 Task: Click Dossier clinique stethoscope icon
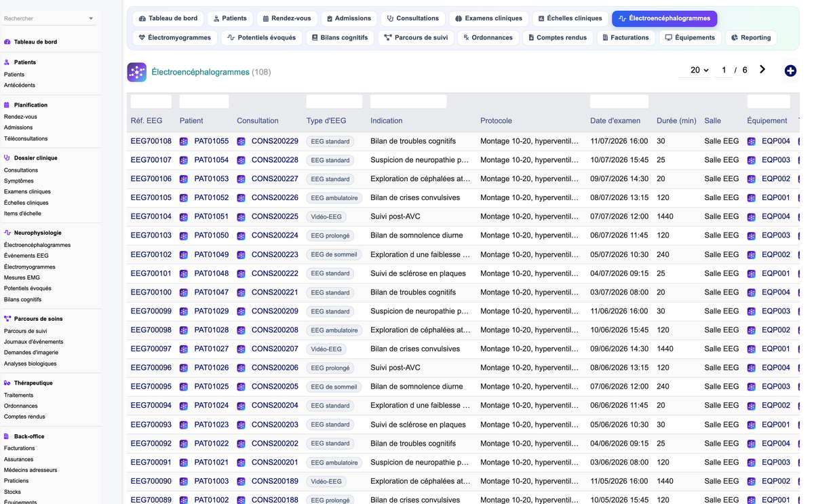pos(7,158)
